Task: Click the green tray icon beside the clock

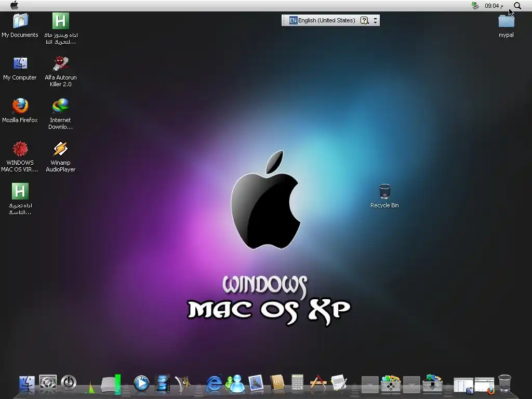Action: click(475, 5)
